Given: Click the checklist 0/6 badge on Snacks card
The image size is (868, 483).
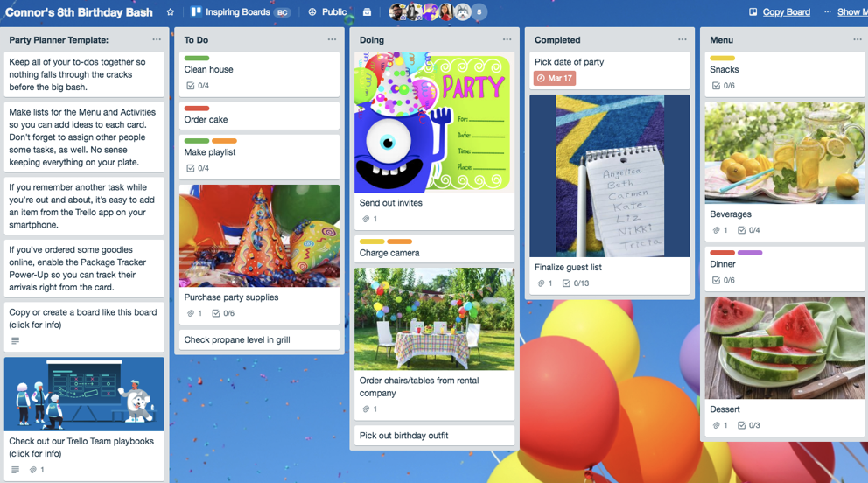Looking at the screenshot, I should point(724,86).
